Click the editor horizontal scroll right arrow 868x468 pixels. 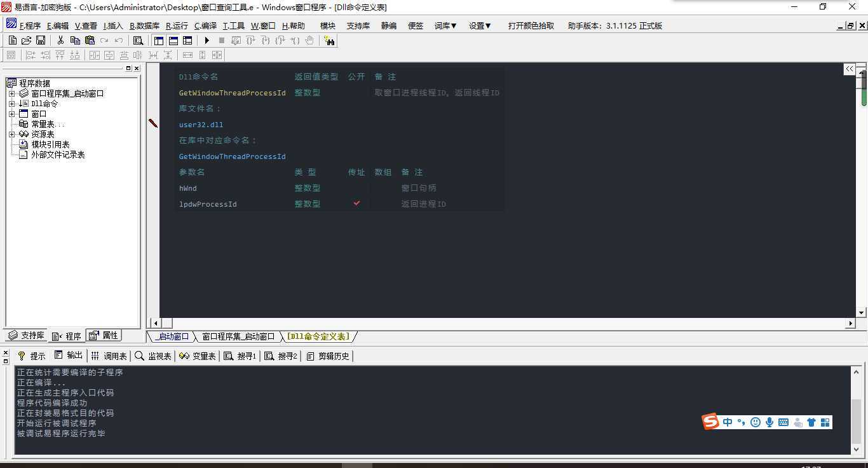(850, 323)
